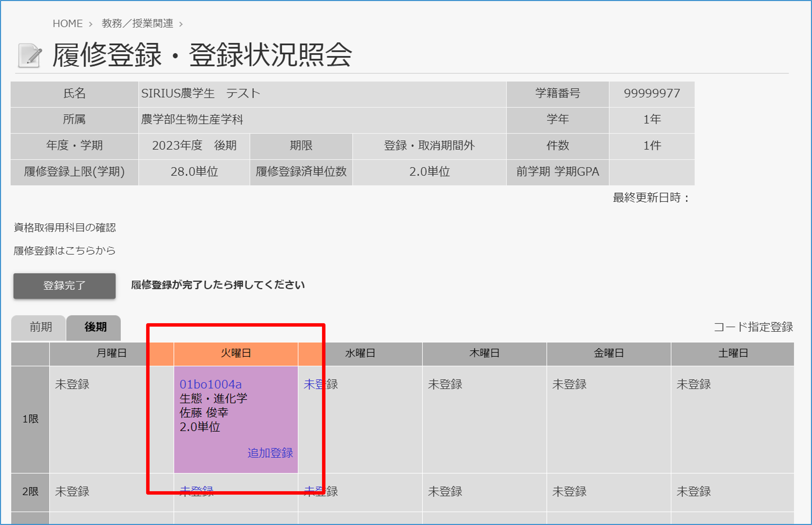The height and width of the screenshot is (525, 812).
Task: Click 登録・取消期間外 deadline value
Action: 429,146
